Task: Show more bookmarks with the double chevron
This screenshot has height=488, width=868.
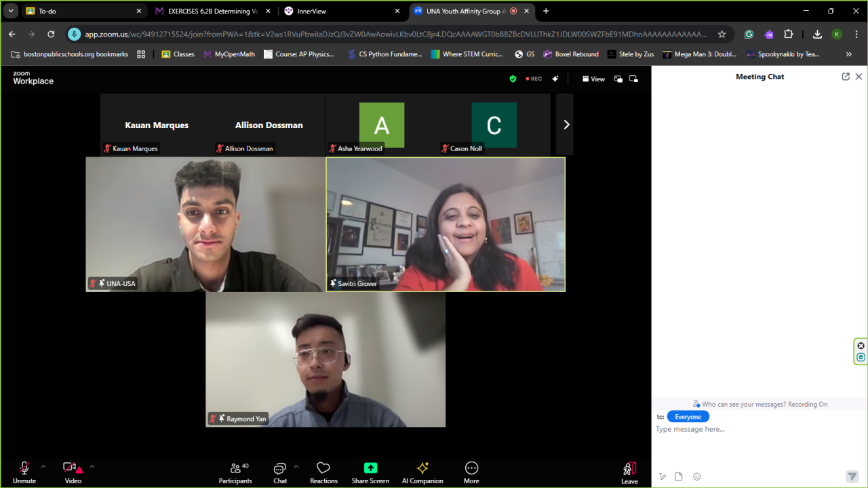Action: (x=848, y=54)
